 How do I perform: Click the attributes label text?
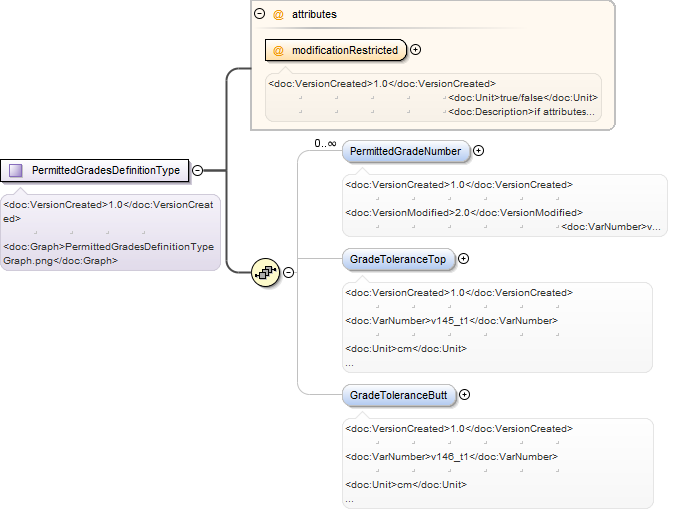[x=314, y=15]
